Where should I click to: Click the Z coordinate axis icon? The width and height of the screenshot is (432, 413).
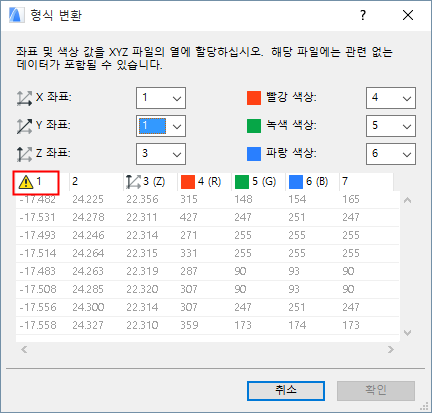(x=24, y=154)
